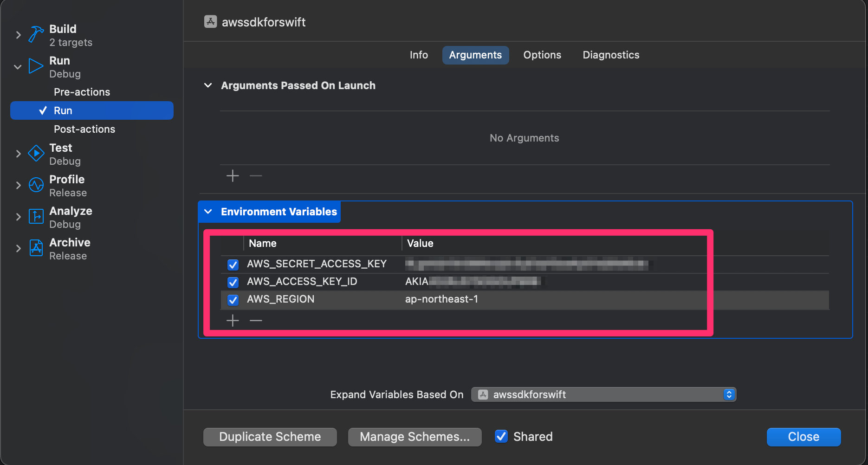Toggle the Shared scheme checkbox
This screenshot has height=465, width=868.
pyautogui.click(x=501, y=436)
